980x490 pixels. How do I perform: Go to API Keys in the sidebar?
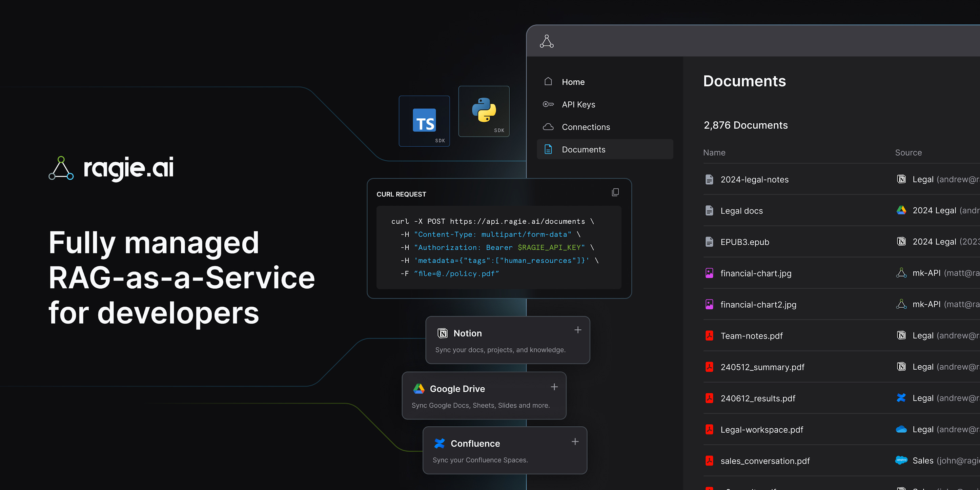pyautogui.click(x=578, y=104)
